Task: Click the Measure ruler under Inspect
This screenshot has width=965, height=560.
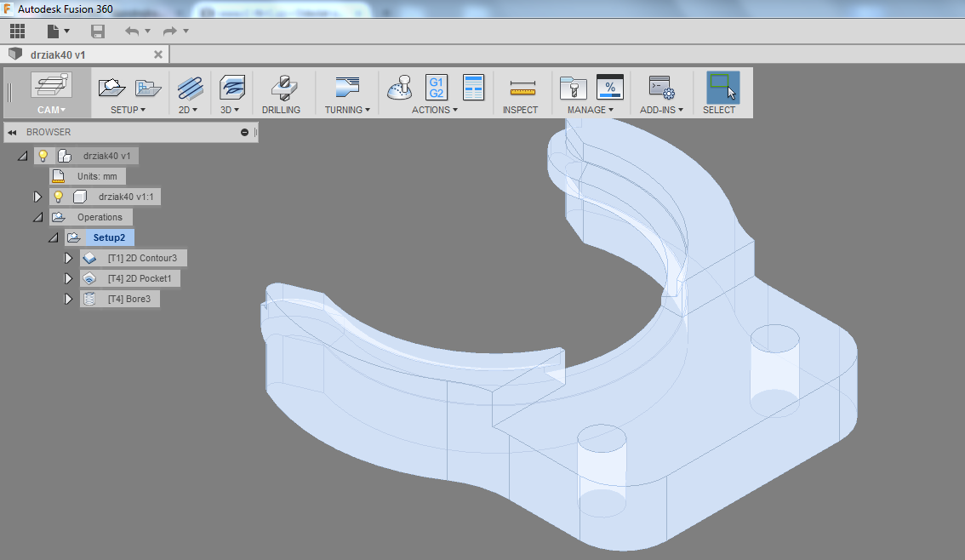Action: 521,88
